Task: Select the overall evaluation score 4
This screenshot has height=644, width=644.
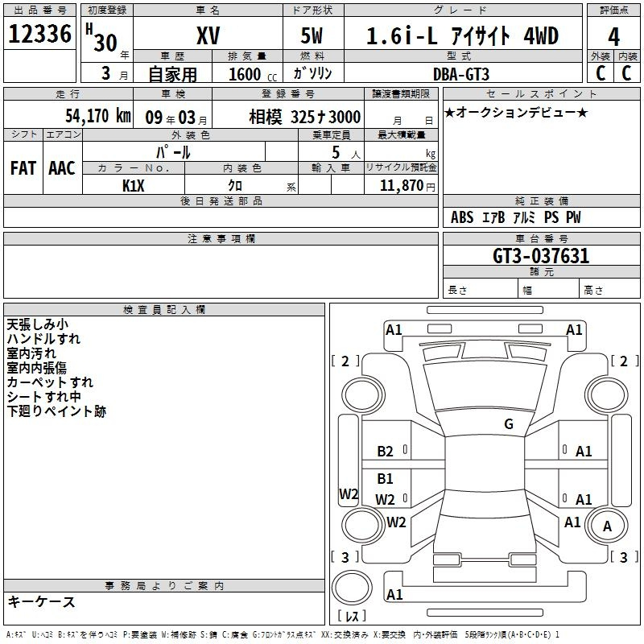Action: (x=613, y=35)
